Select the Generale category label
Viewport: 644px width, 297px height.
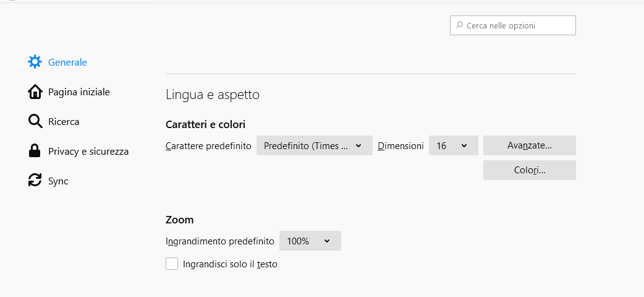[x=67, y=62]
